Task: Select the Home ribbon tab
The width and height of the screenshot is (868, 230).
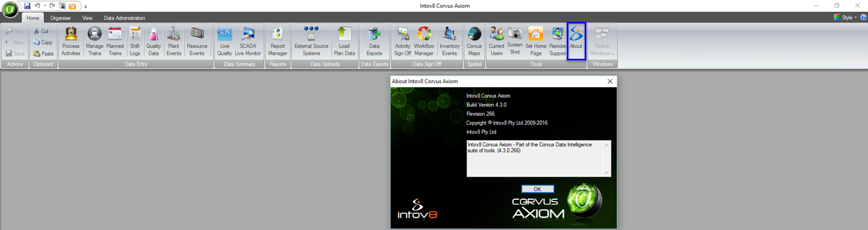Action: click(x=32, y=18)
